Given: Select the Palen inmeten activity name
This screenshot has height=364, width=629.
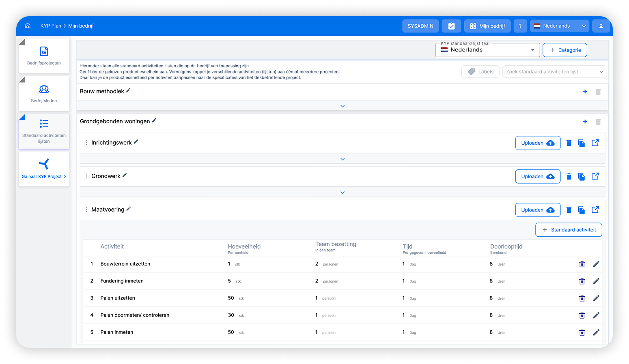Looking at the screenshot, I should pyautogui.click(x=117, y=332).
